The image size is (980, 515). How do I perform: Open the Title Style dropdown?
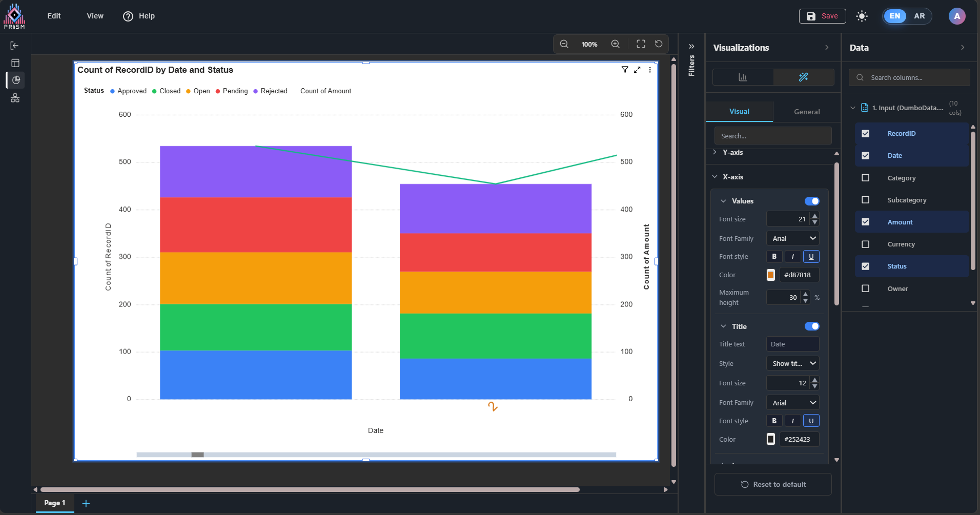[x=792, y=363]
